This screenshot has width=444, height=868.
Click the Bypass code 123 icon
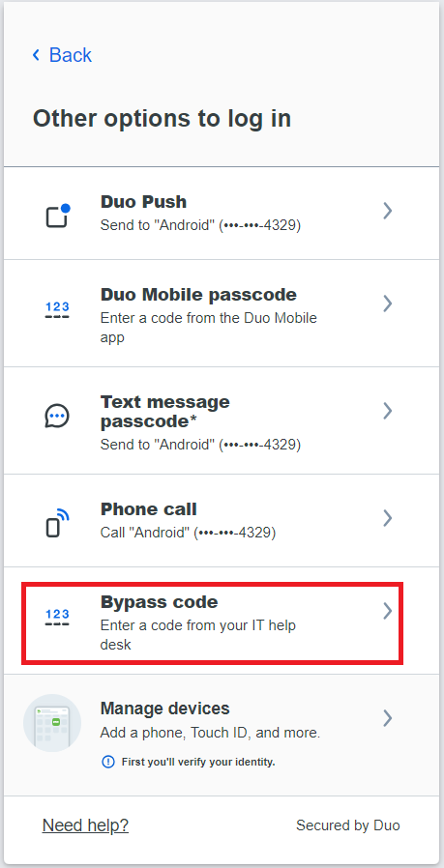click(58, 618)
